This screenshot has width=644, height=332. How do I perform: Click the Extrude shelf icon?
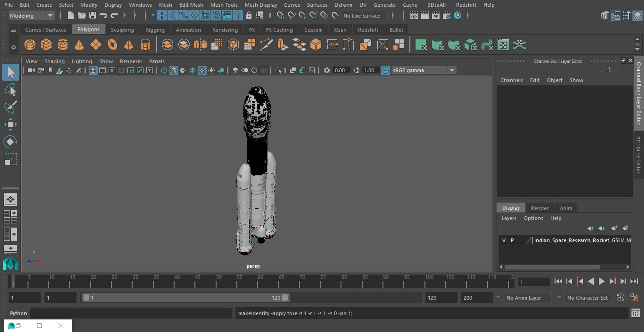point(283,45)
